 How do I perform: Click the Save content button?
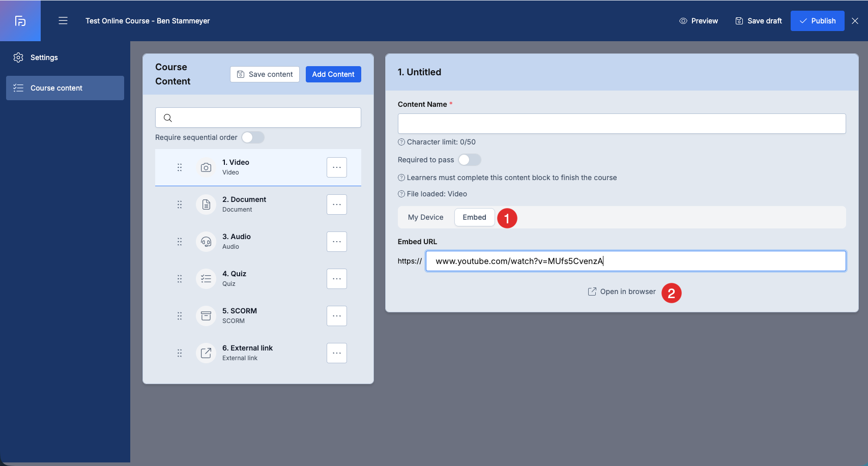coord(265,74)
